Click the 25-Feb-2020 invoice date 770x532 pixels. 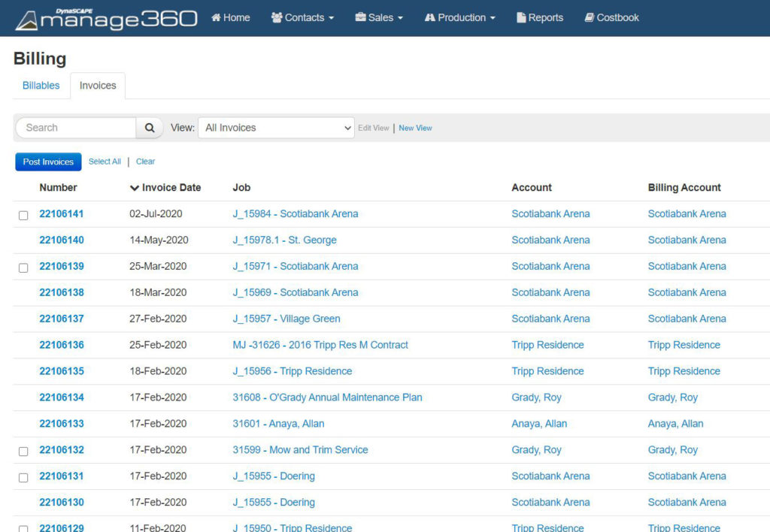click(x=158, y=345)
